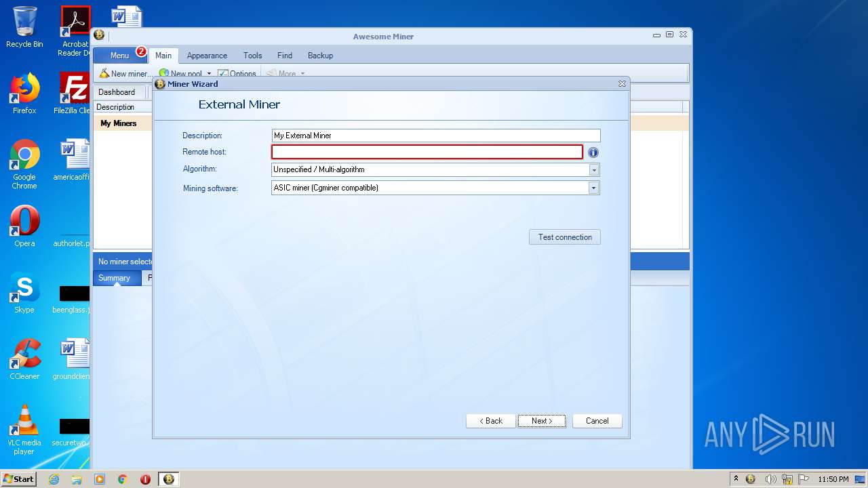Image resolution: width=868 pixels, height=488 pixels.
Task: Open the Find ribbon tab
Action: (x=285, y=56)
